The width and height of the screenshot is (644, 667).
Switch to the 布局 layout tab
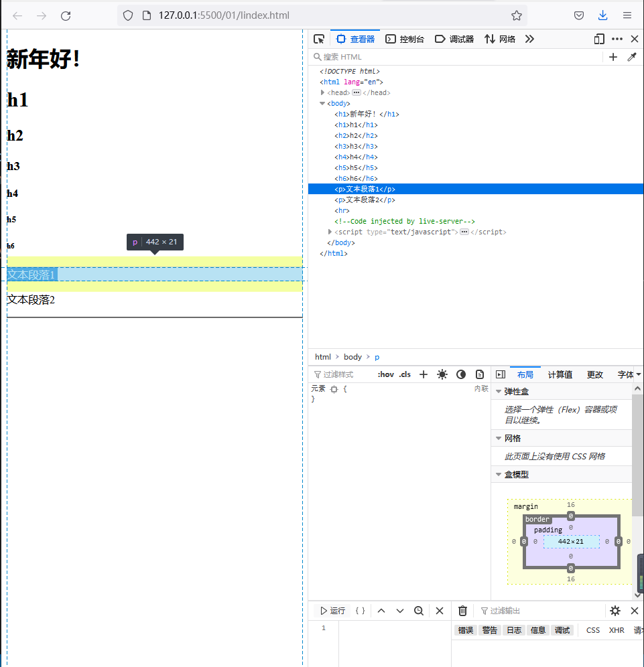(525, 374)
